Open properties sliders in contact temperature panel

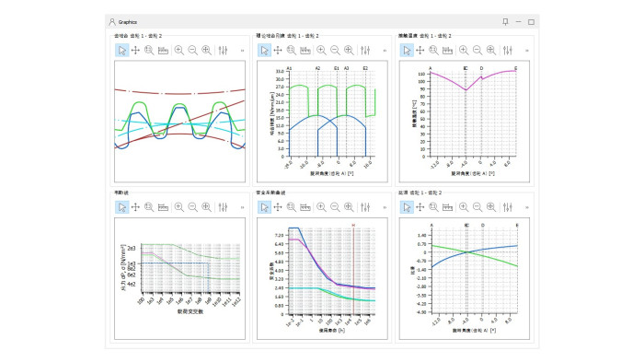508,50
